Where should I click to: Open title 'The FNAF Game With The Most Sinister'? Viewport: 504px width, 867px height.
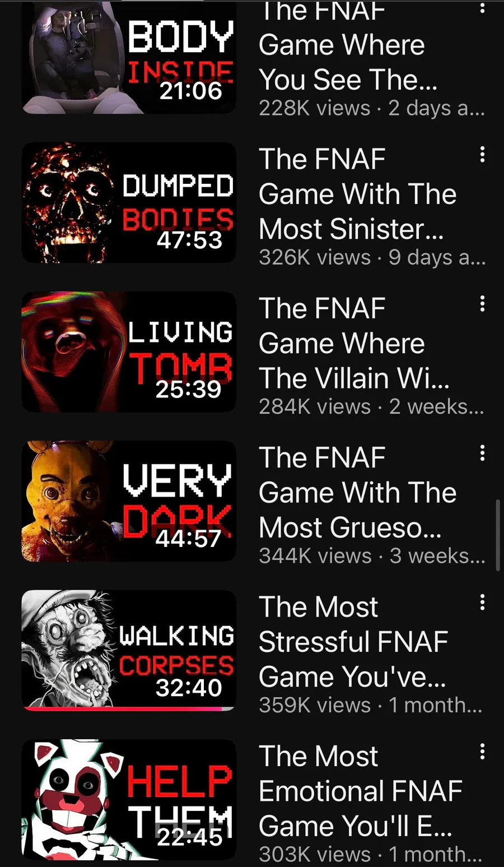click(x=357, y=194)
